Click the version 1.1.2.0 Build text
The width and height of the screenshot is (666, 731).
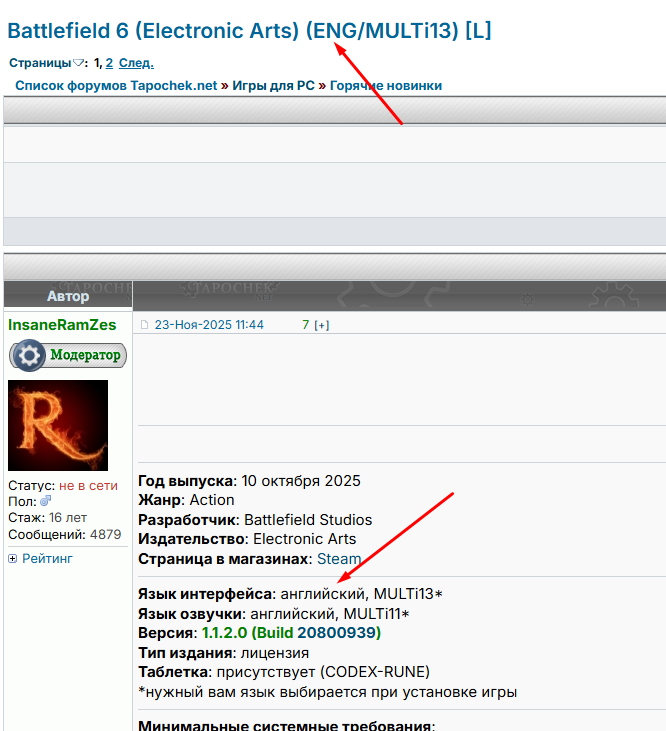(291, 633)
